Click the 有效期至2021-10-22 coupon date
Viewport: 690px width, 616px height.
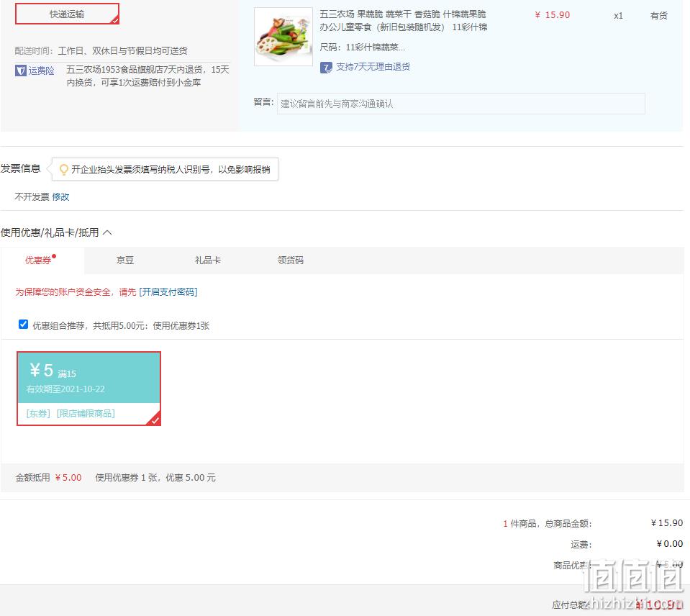pos(65,389)
